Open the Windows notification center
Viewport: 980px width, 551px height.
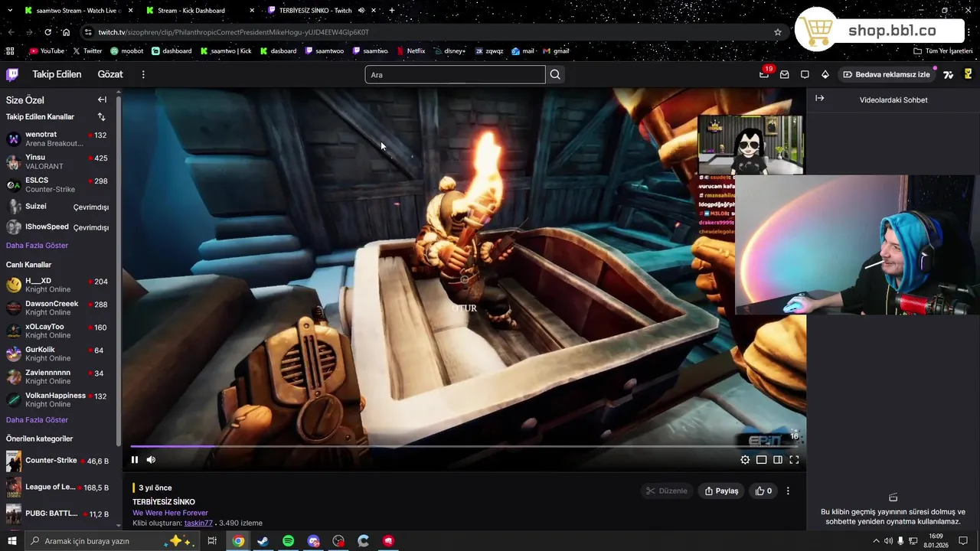click(x=963, y=541)
